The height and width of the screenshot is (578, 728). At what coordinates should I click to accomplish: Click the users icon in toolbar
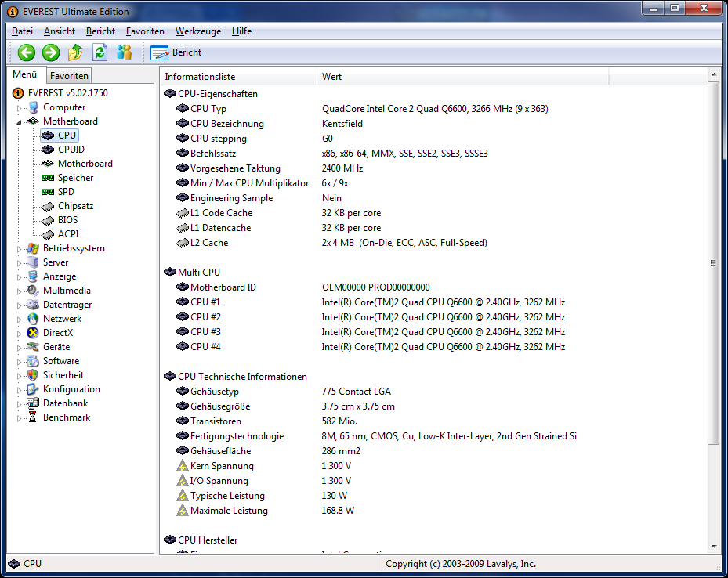[124, 52]
